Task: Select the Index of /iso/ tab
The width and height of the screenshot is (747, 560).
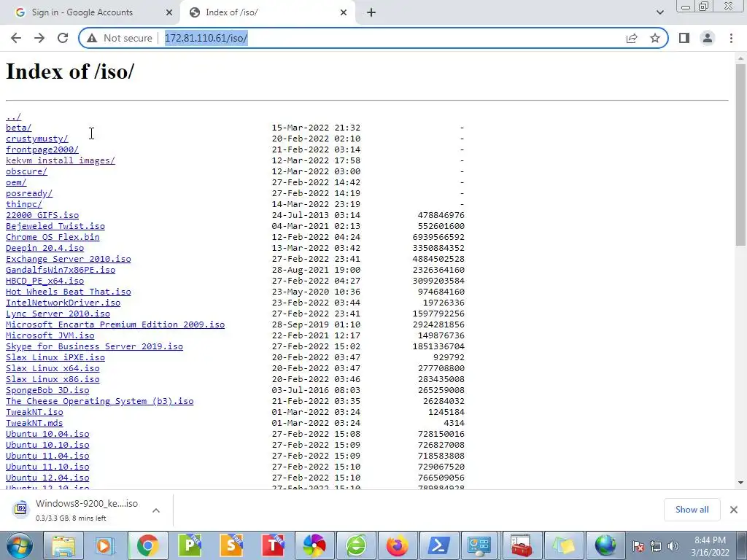Action: tap(267, 12)
